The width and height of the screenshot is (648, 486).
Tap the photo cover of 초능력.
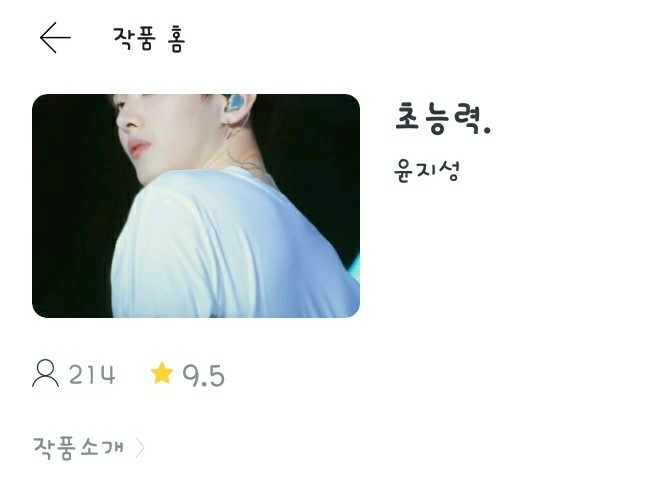pos(196,206)
